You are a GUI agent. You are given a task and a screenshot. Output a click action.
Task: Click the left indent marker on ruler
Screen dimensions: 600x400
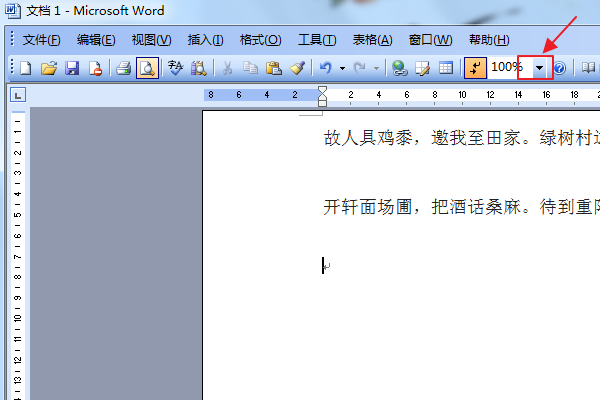coord(323,103)
